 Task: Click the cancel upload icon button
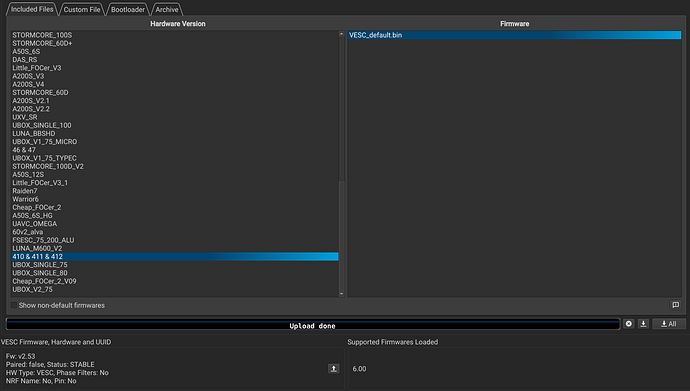click(x=628, y=324)
